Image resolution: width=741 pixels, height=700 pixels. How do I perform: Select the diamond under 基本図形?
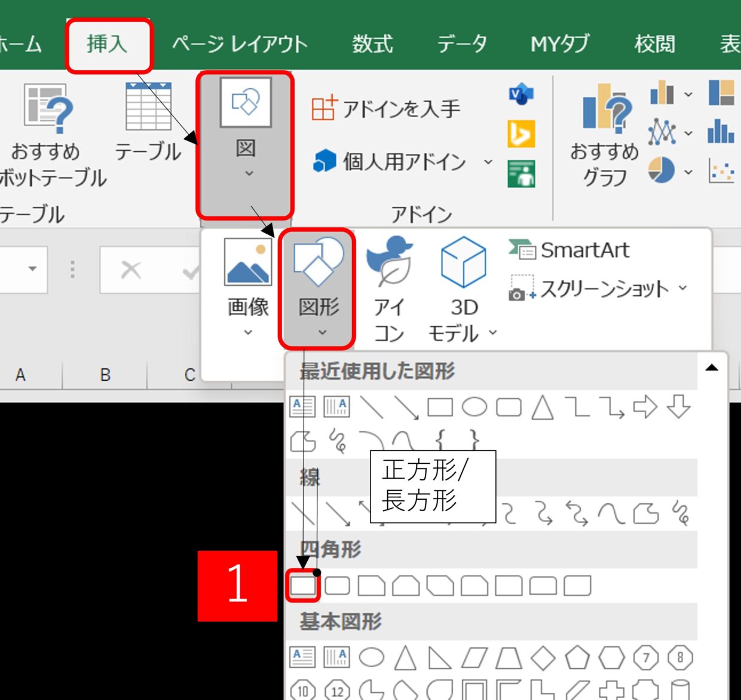click(x=543, y=658)
